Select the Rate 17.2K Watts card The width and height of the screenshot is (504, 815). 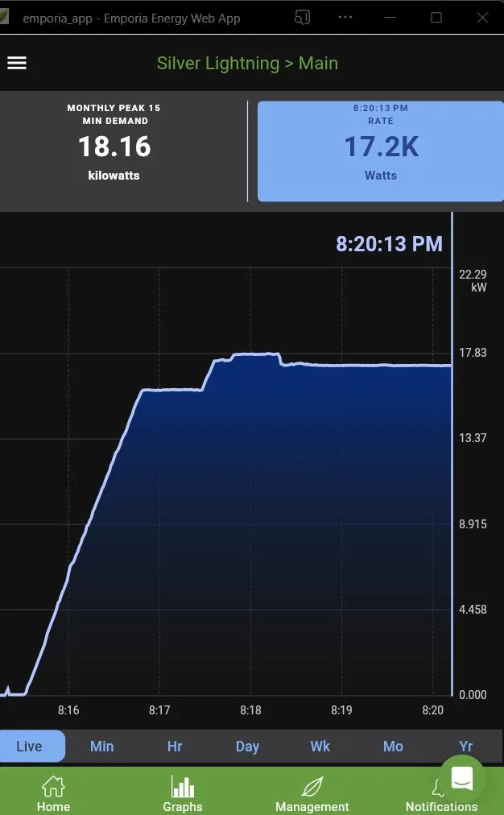pyautogui.click(x=380, y=151)
